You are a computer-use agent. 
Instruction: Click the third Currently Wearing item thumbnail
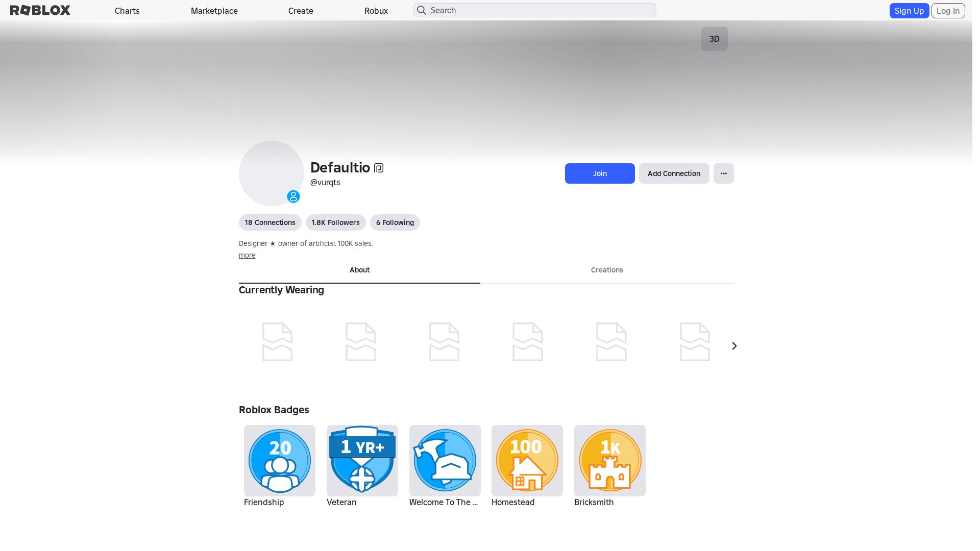(x=444, y=342)
